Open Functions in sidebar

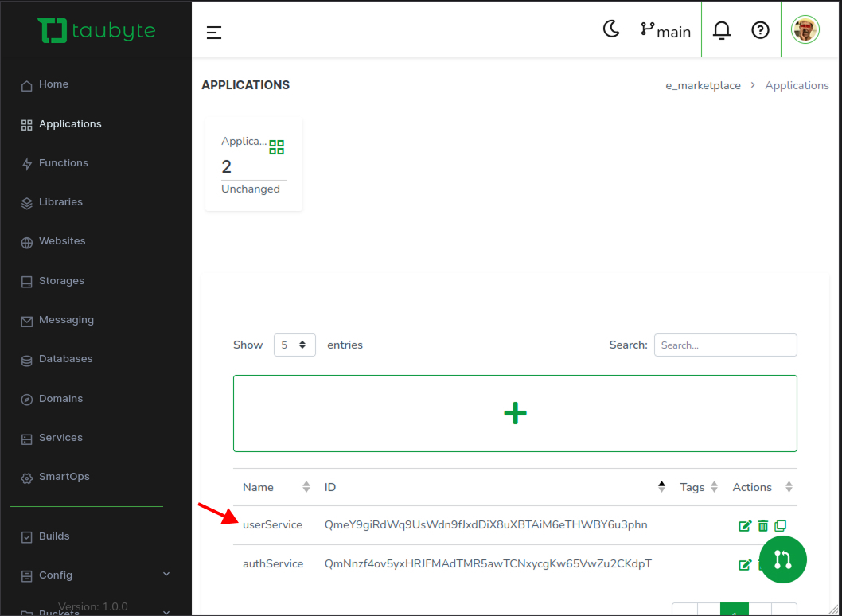[x=64, y=163]
